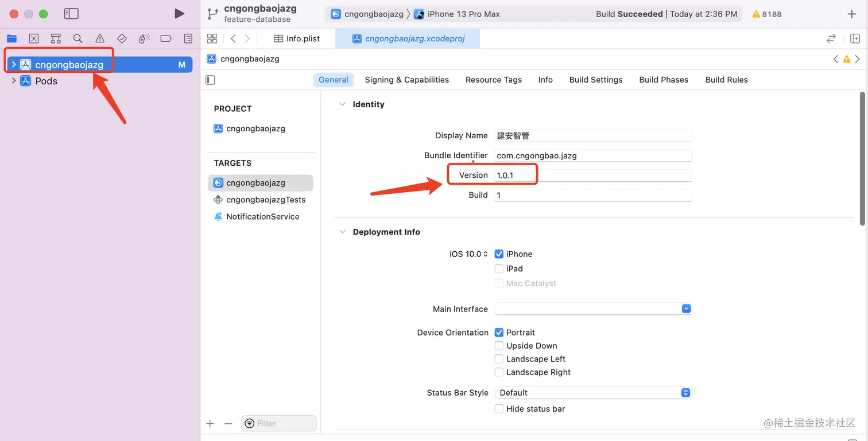Remove selected target with minus button
This screenshot has width=868, height=441.
(228, 423)
